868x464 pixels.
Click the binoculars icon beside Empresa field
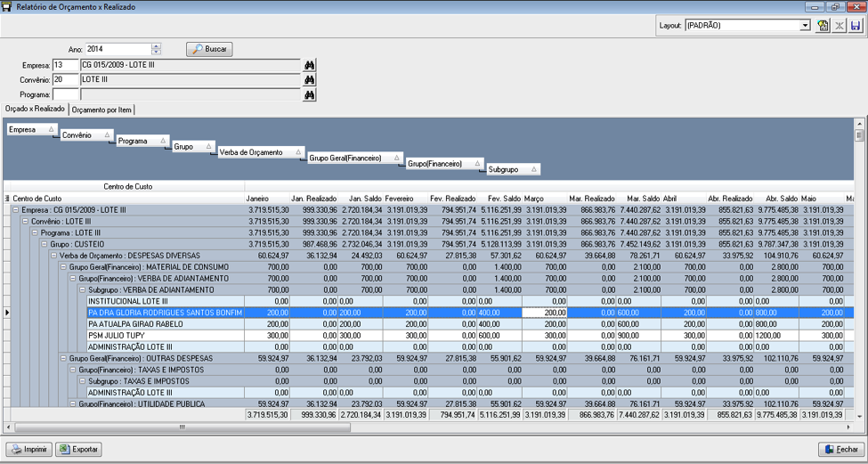(310, 65)
